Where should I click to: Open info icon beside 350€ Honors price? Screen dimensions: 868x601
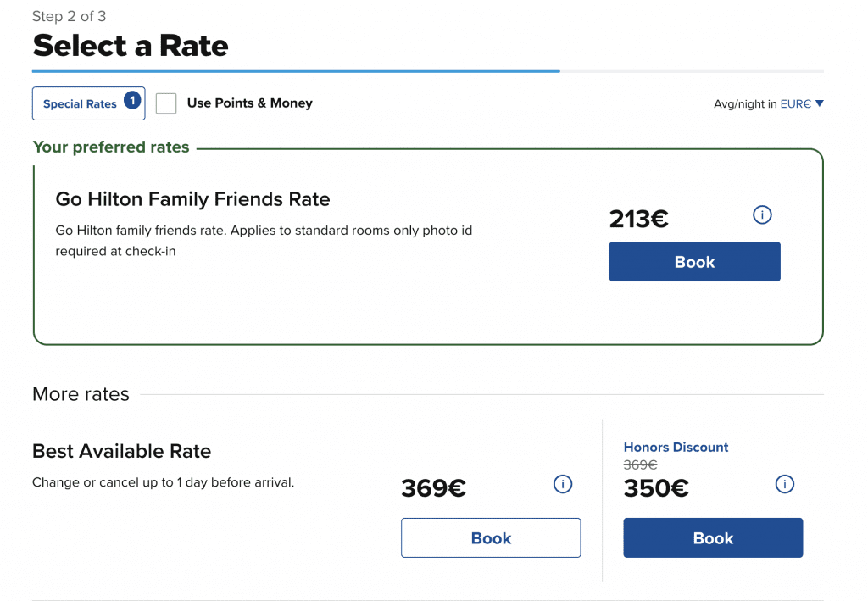[784, 484]
